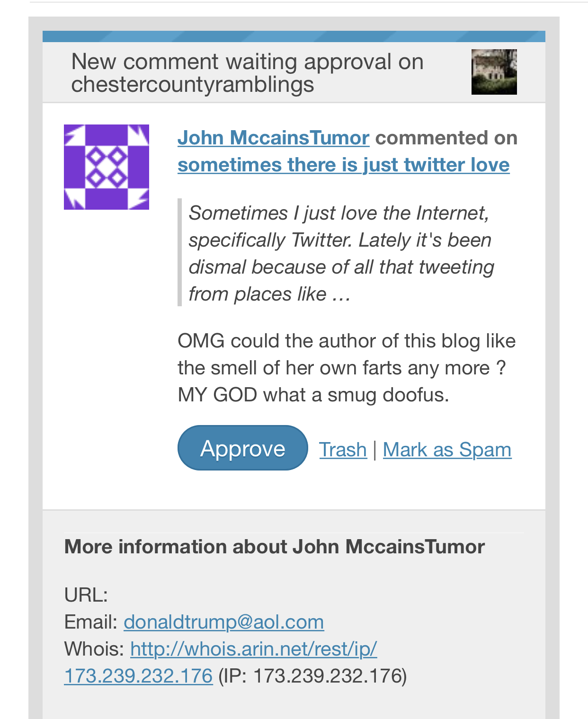Click the 'URL:' field label
Viewport: 588px width, 719px height.
click(x=86, y=595)
